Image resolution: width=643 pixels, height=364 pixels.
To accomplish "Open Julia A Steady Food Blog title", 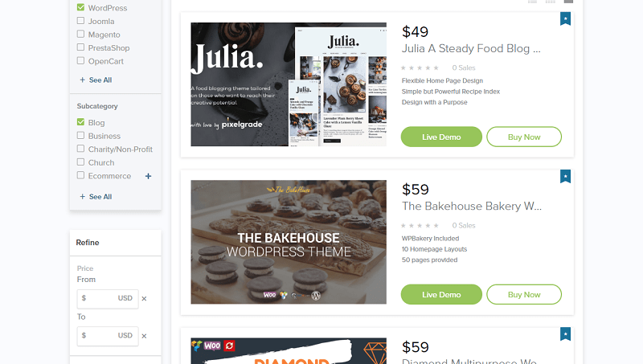I will pyautogui.click(x=471, y=48).
